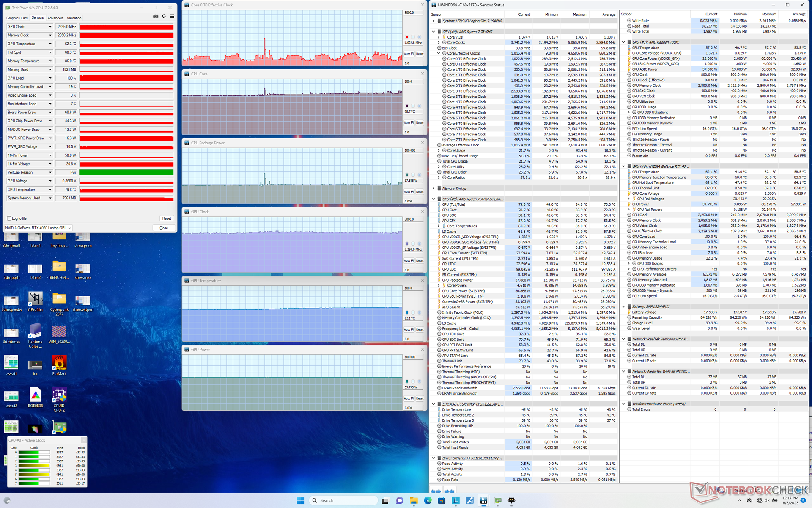Viewport: 812px width, 508px height.
Task: Collapse the Battery SMP L22M4PC2 sensor group
Action: point(624,306)
